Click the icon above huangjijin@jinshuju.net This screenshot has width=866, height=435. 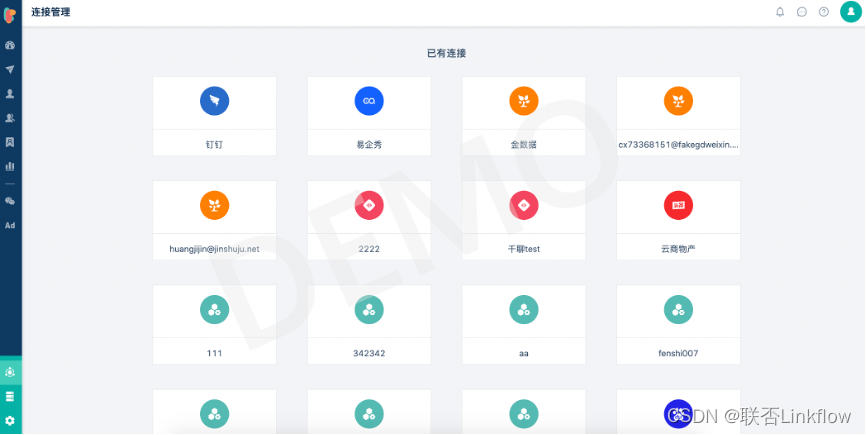click(214, 205)
